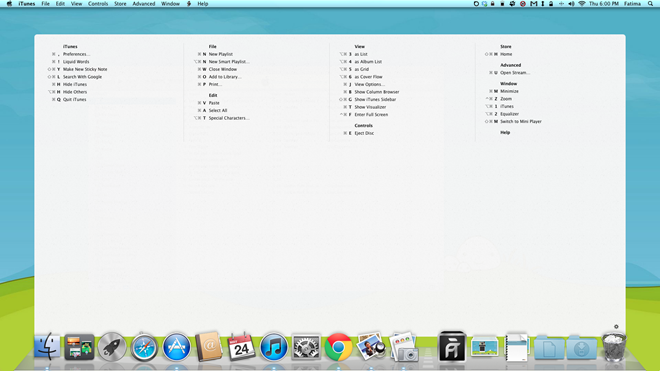660x371 pixels.
Task: Click 'New Playlist' shortcut entry
Action: pos(221,54)
